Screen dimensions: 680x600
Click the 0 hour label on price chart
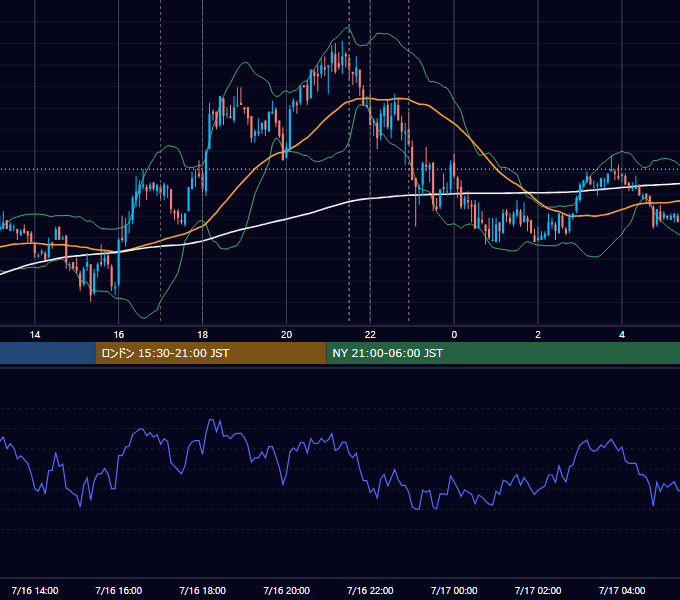point(454,335)
